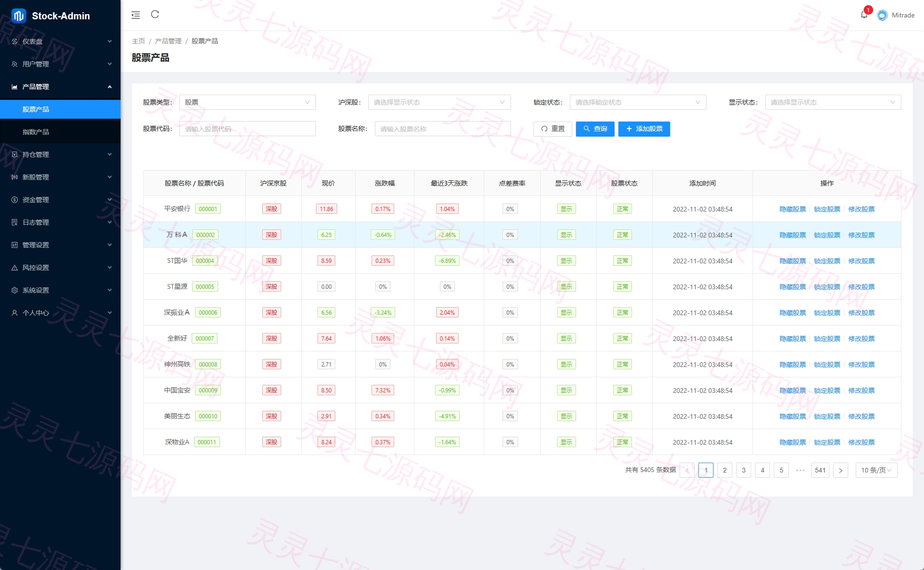This screenshot has width=924, height=570.
Task: Hide the 平安银行 stock via 隐藏股票
Action: pyautogui.click(x=793, y=209)
